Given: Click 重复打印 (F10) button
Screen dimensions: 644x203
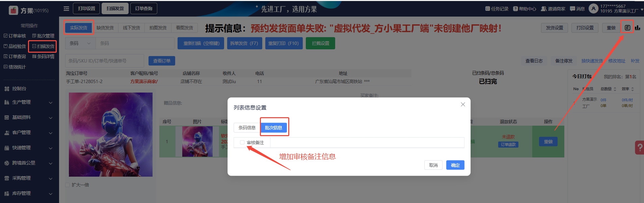Looking at the screenshot, I should 284,43.
